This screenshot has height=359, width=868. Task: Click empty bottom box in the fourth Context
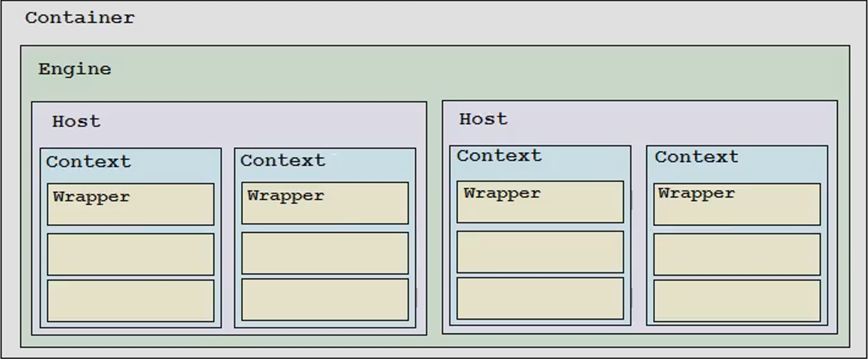click(x=737, y=301)
